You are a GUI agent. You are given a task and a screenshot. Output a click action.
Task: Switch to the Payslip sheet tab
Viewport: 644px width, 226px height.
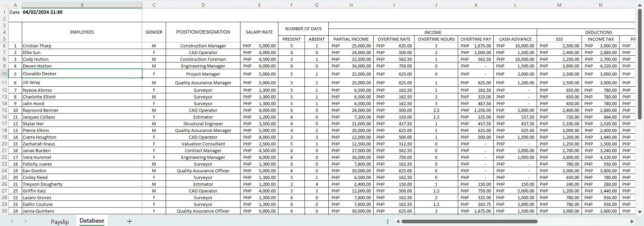60,222
